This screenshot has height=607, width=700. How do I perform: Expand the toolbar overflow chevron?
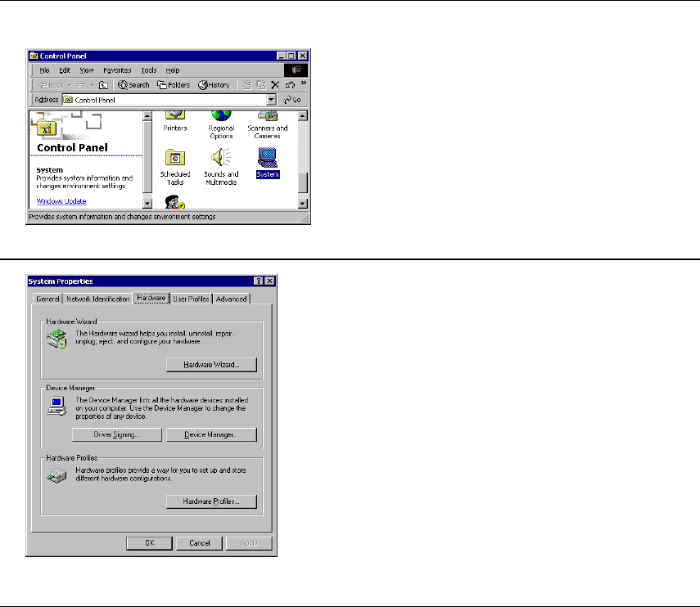[304, 83]
